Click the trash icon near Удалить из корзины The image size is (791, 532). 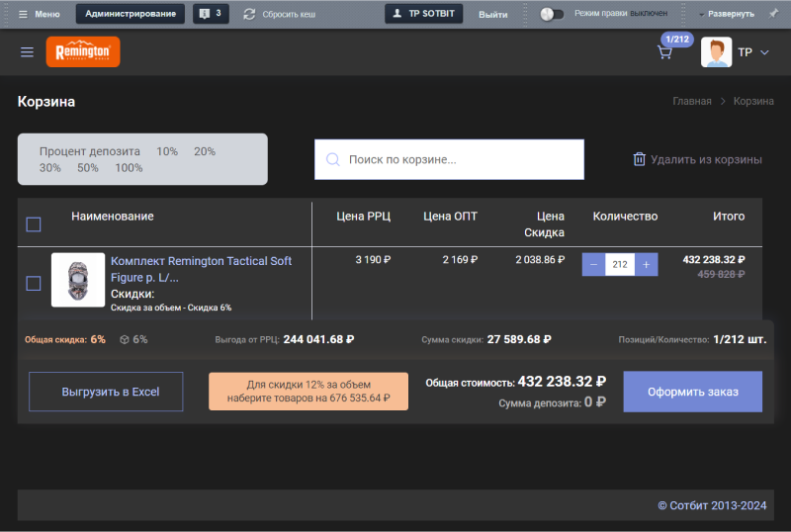[x=639, y=159]
